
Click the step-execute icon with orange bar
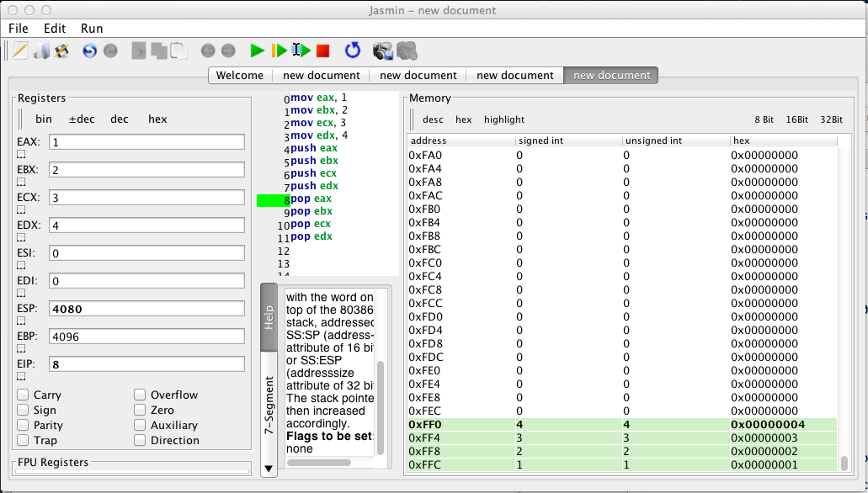point(279,51)
